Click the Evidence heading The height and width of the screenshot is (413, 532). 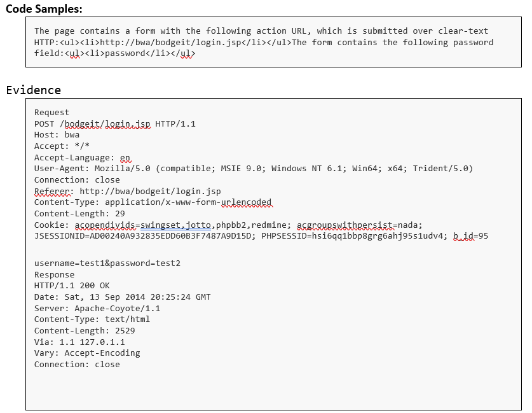pos(33,90)
